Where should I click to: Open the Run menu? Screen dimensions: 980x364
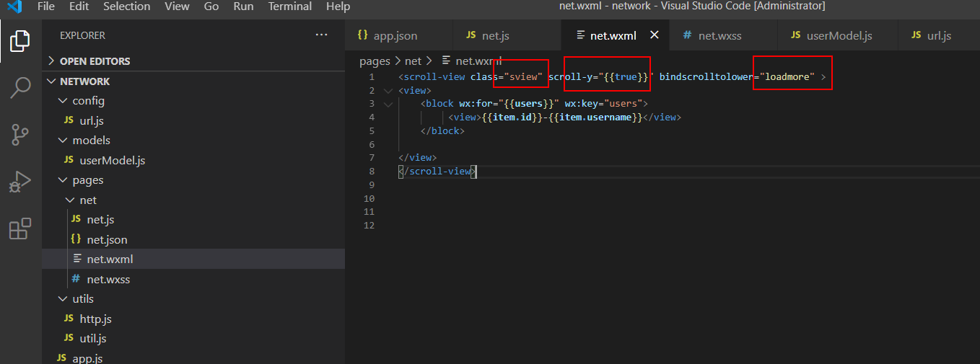point(243,6)
